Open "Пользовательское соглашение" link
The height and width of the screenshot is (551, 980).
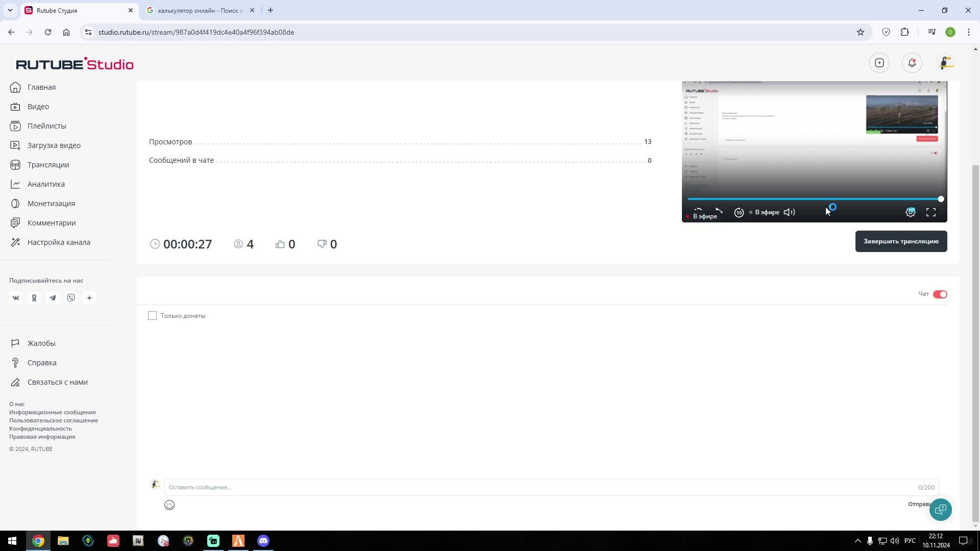coord(54,420)
